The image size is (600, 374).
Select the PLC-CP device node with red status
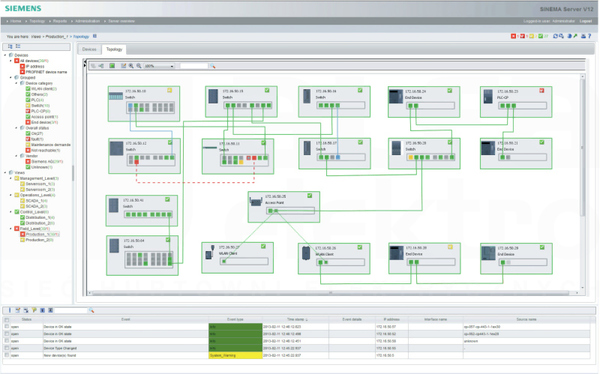pyautogui.click(x=516, y=101)
